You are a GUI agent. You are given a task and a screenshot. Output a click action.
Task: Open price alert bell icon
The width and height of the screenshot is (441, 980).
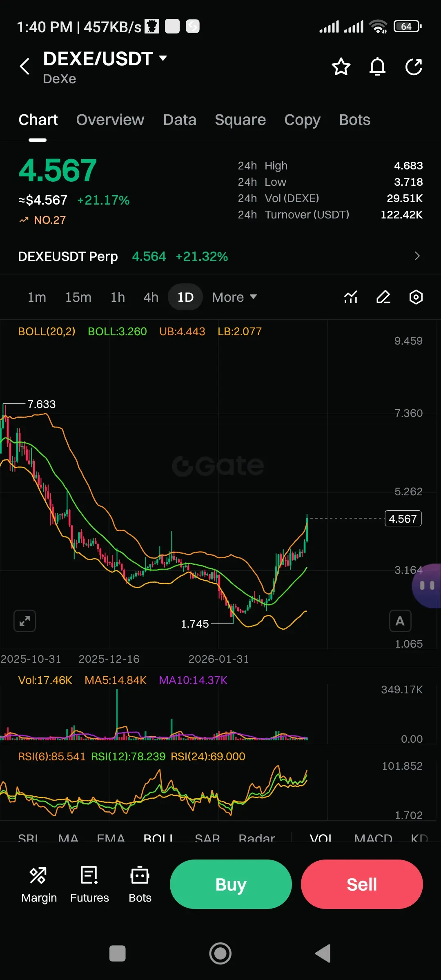coord(377,67)
